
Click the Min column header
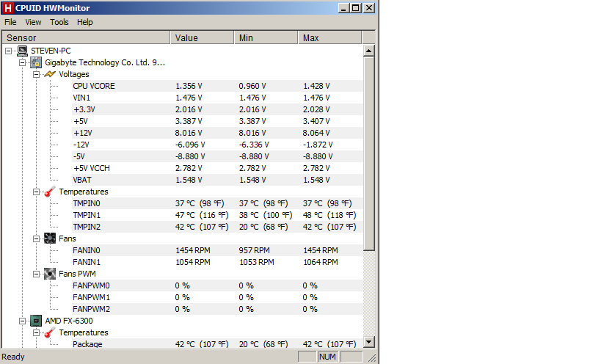click(x=266, y=37)
